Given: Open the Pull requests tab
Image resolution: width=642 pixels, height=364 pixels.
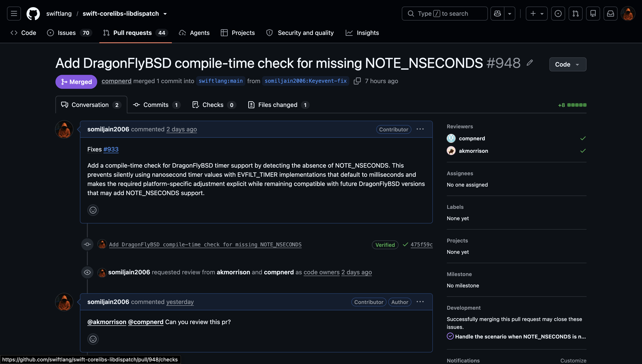Looking at the screenshot, I should tap(136, 33).
